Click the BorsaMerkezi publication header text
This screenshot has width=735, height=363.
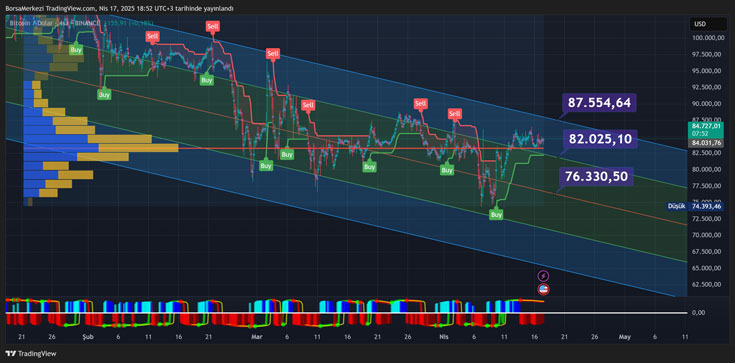tap(119, 8)
